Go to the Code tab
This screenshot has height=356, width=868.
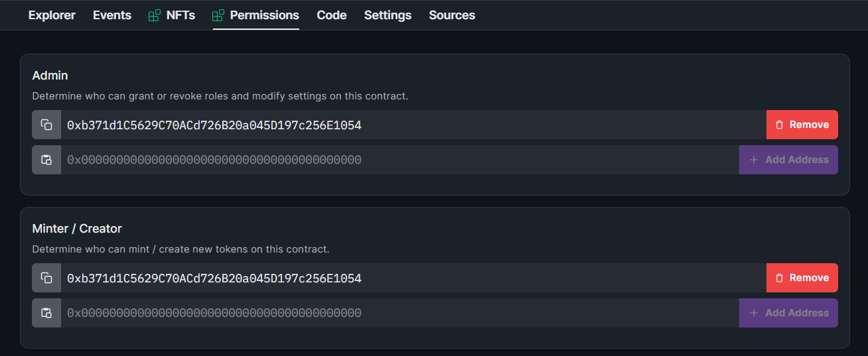pos(332,15)
